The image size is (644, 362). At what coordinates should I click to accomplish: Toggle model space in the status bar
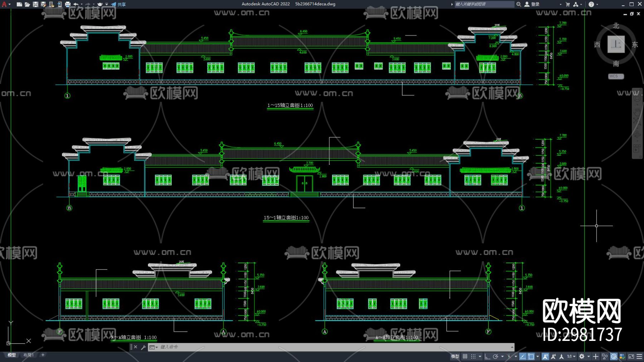coord(455,356)
